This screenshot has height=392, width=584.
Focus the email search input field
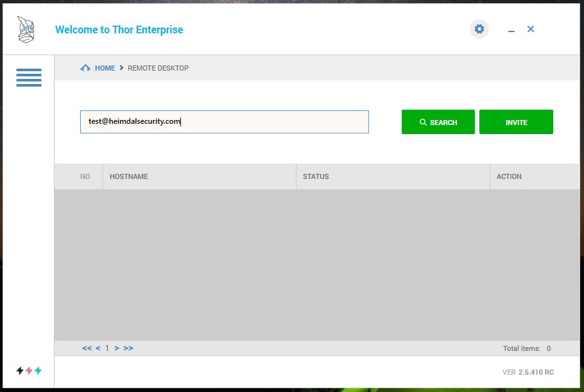pos(225,122)
